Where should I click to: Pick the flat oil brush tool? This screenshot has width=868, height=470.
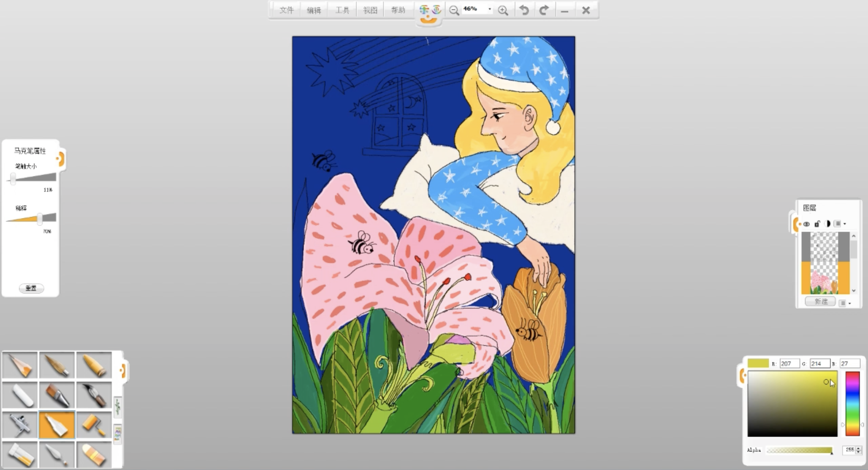click(x=57, y=395)
